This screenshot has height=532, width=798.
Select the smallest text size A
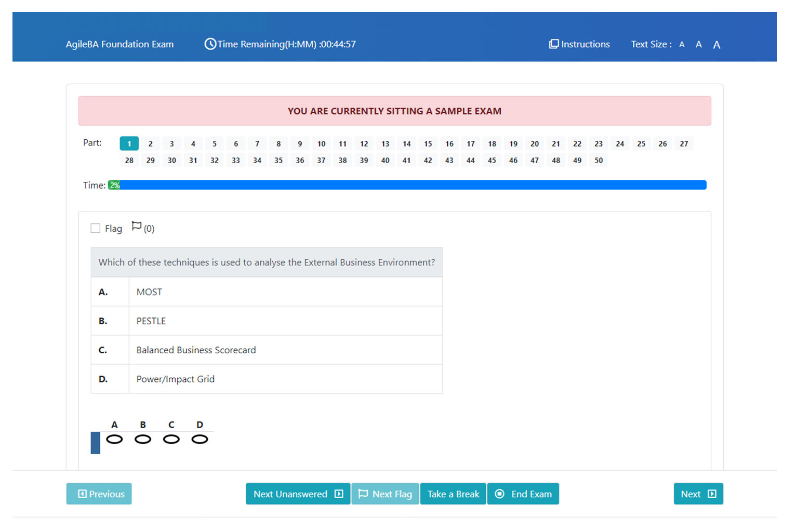(x=682, y=45)
